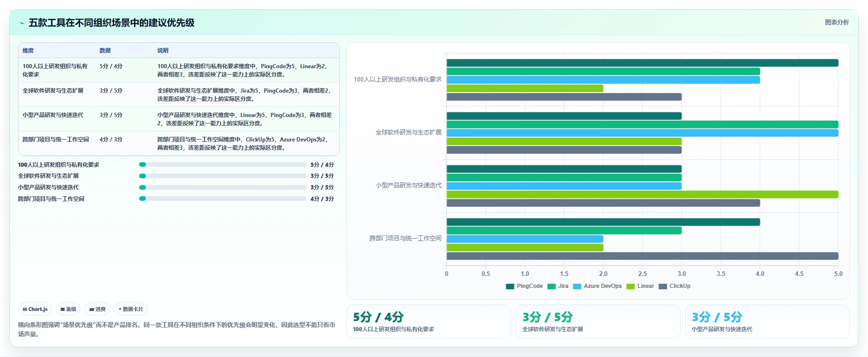Click Linear bar in 小型产品研发与快速迭代 group
Screen dimensions: 868x357
point(642,194)
